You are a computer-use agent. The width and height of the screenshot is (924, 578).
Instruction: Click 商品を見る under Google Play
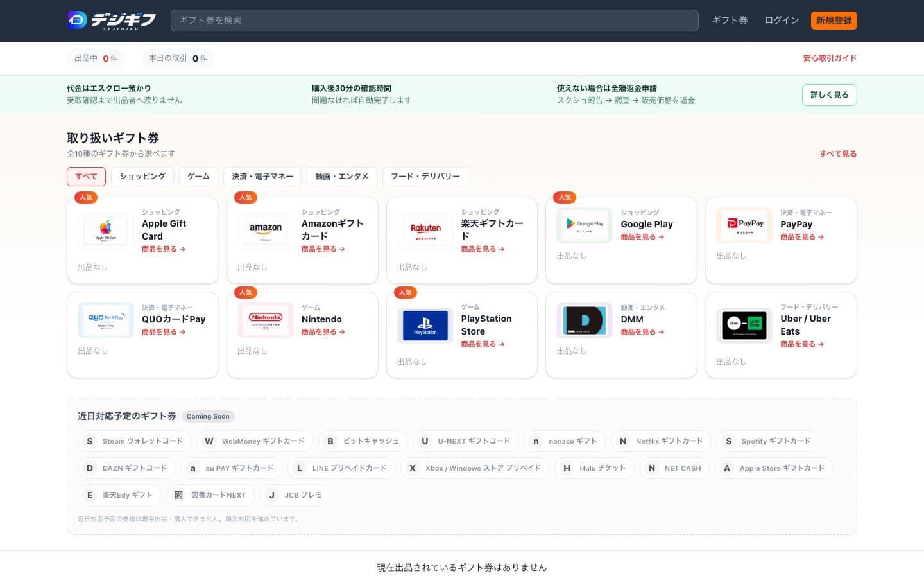[x=643, y=237]
